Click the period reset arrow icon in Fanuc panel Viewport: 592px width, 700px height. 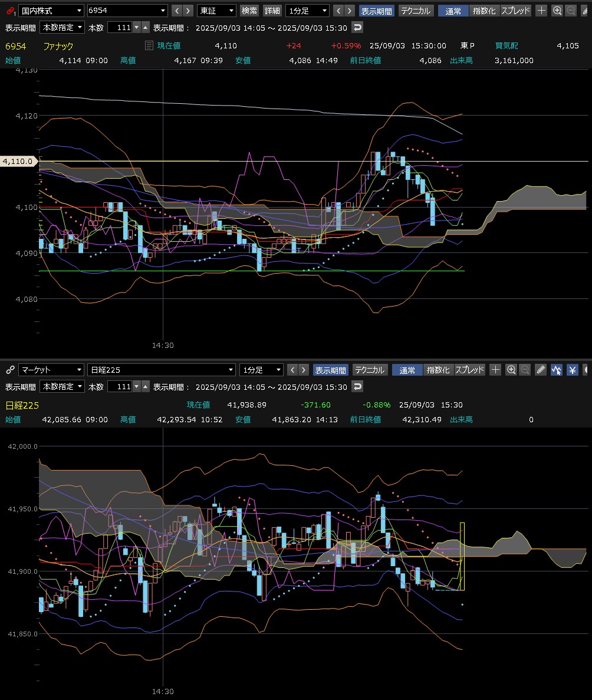tap(357, 27)
